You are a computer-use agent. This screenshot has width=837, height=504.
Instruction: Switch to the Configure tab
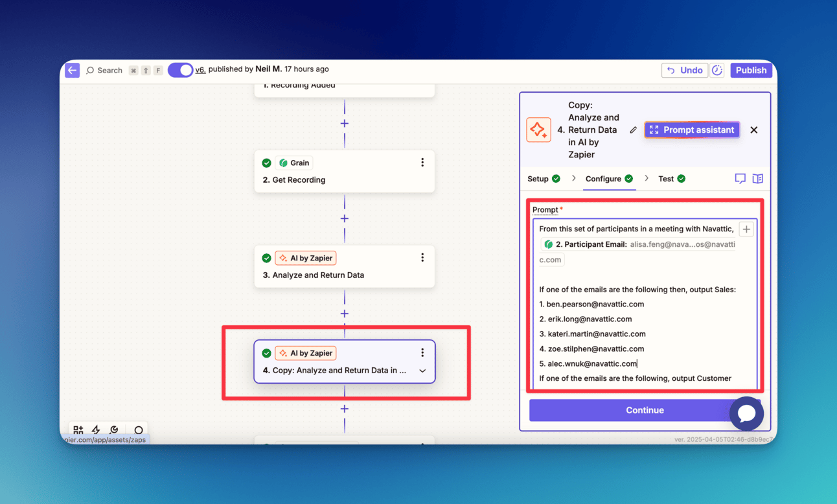point(609,179)
